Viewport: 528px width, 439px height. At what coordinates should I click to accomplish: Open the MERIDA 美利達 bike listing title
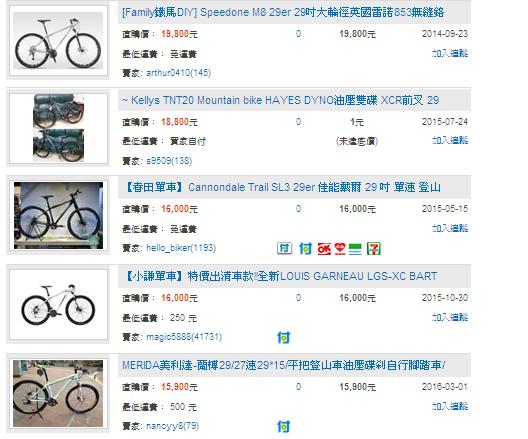click(x=284, y=365)
